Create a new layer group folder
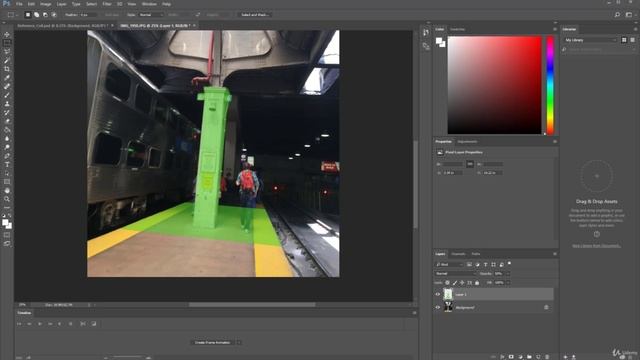 (529, 357)
